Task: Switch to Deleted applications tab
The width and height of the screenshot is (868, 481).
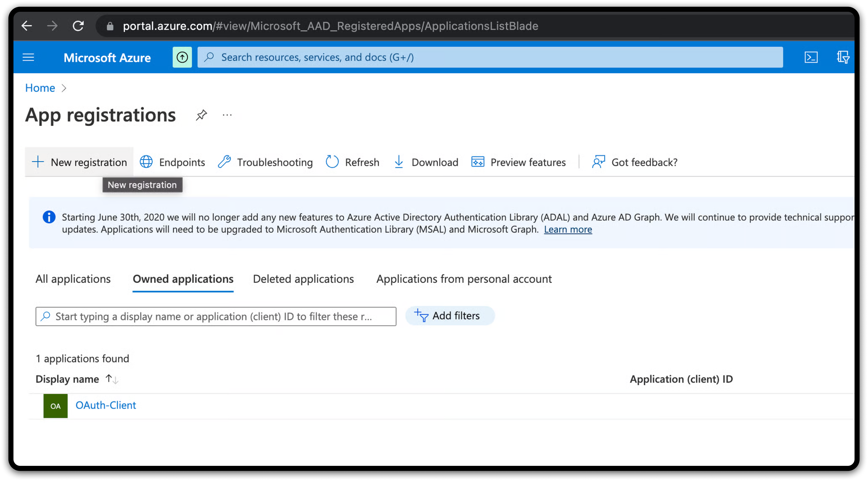Action: click(303, 279)
